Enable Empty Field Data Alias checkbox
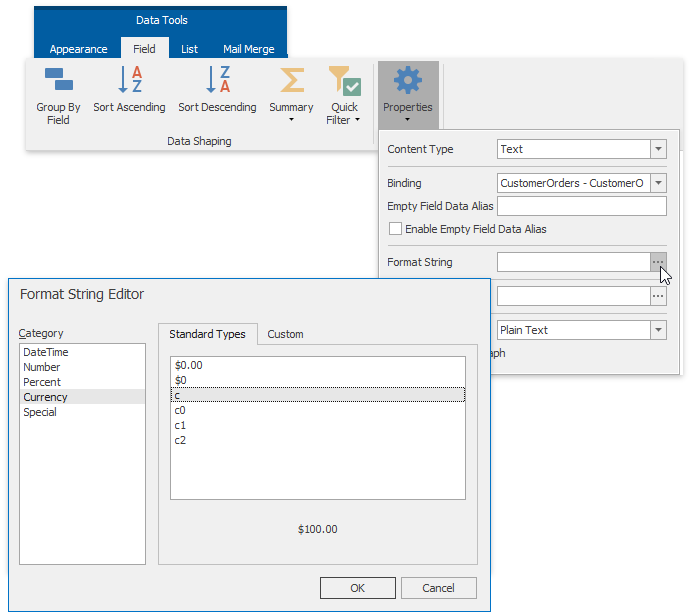The width and height of the screenshot is (691, 612). tap(396, 229)
